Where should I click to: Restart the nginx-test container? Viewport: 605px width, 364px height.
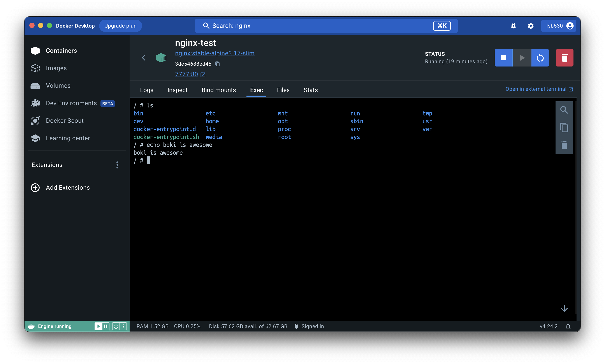pos(540,58)
